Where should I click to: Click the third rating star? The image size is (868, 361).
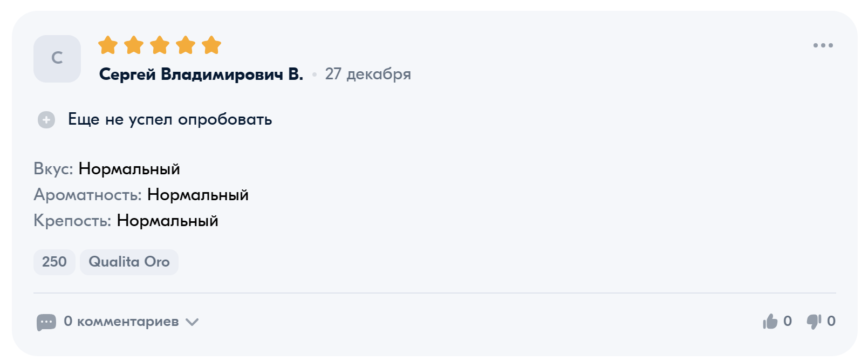click(160, 45)
